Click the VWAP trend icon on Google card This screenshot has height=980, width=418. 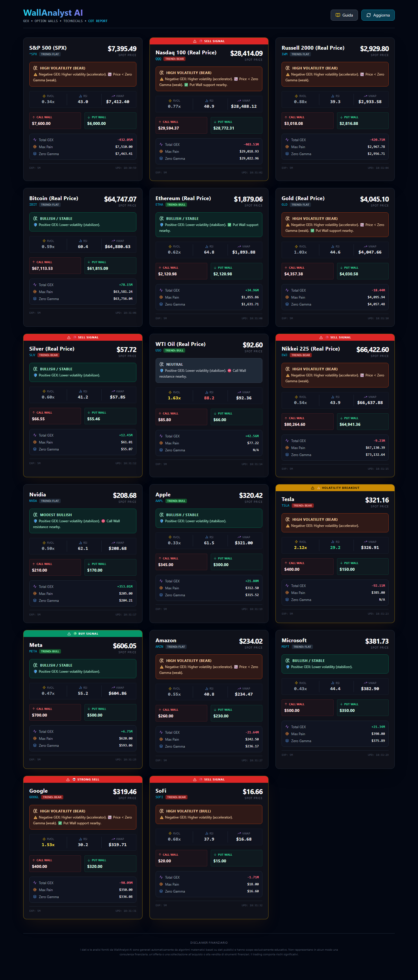coord(113,839)
